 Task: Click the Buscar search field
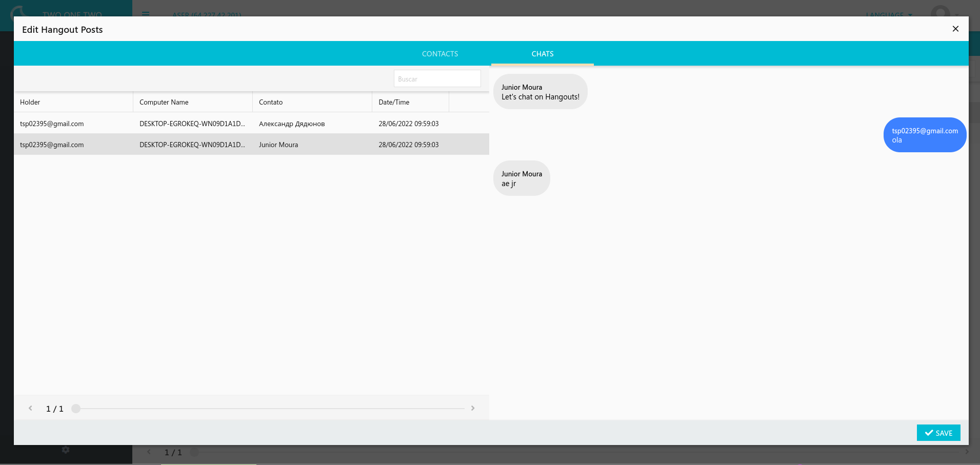click(437, 79)
